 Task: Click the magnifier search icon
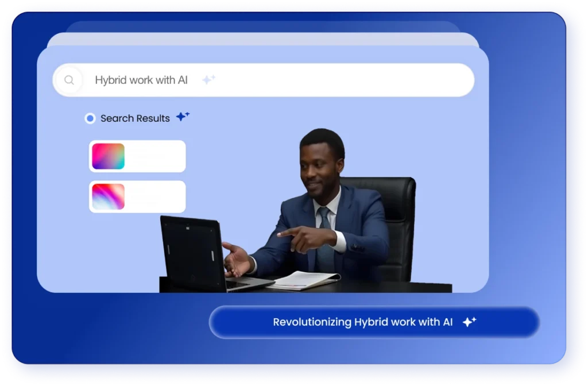click(69, 80)
